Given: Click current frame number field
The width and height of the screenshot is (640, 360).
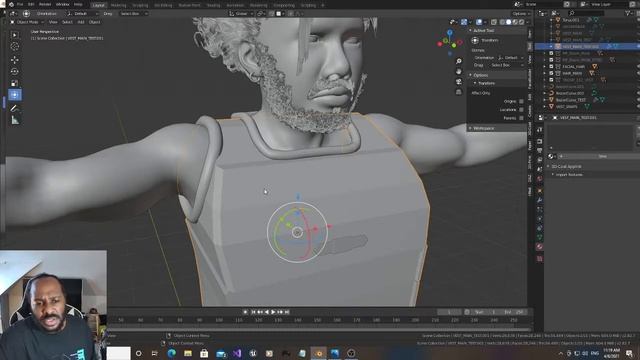Looking at the screenshot, I should [x=449, y=312].
